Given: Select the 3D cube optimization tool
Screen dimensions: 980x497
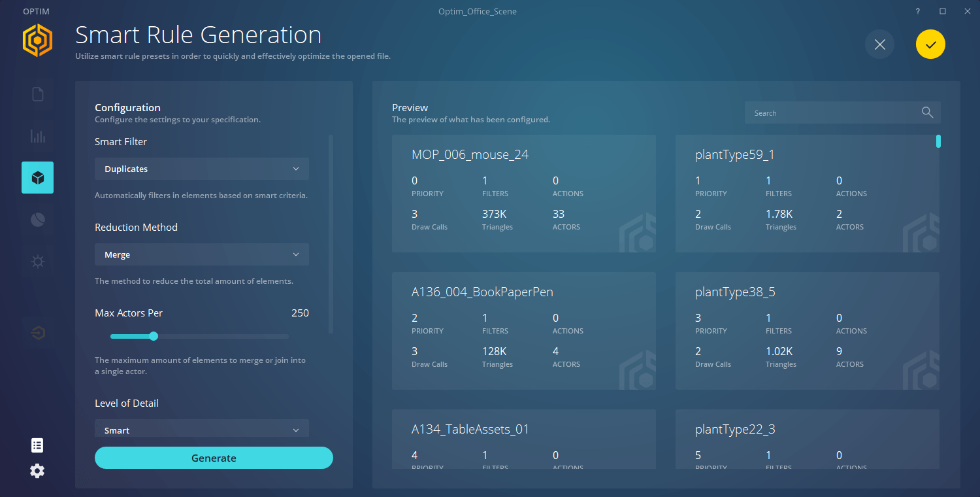Looking at the screenshot, I should [37, 177].
